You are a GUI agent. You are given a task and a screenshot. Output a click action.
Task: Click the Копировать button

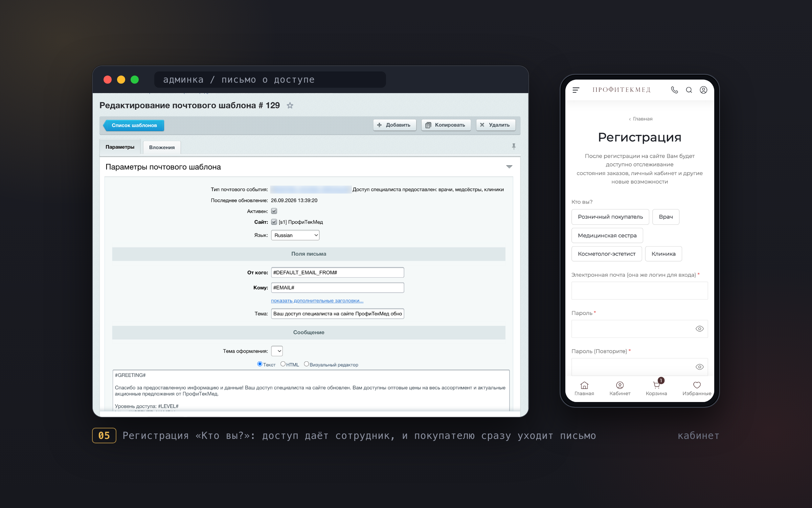pos(446,125)
